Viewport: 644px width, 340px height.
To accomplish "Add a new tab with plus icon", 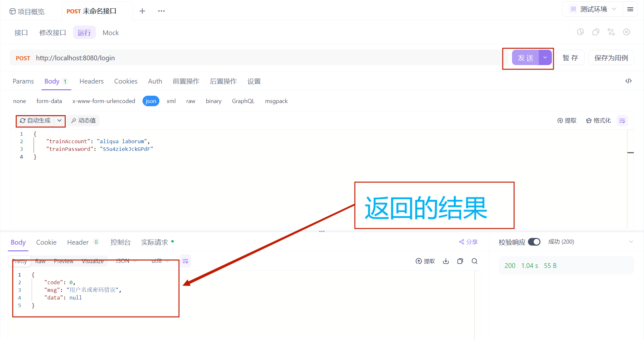I will (142, 11).
